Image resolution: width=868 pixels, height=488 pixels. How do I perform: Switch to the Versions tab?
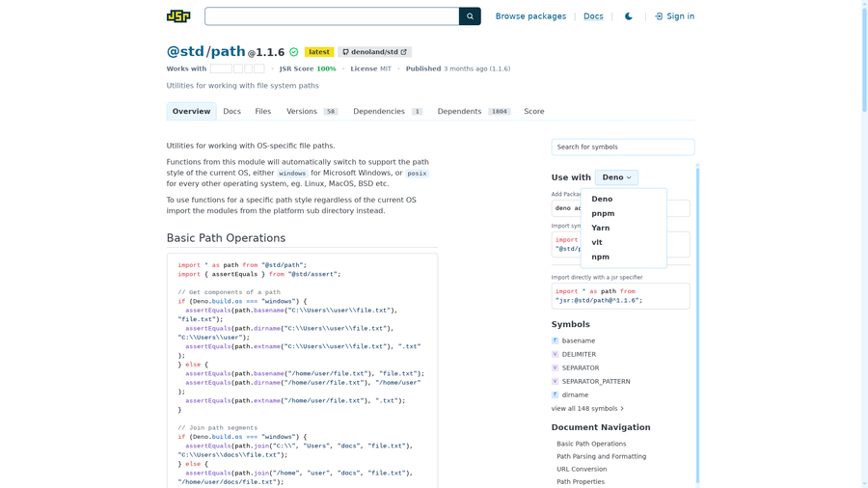click(x=312, y=111)
